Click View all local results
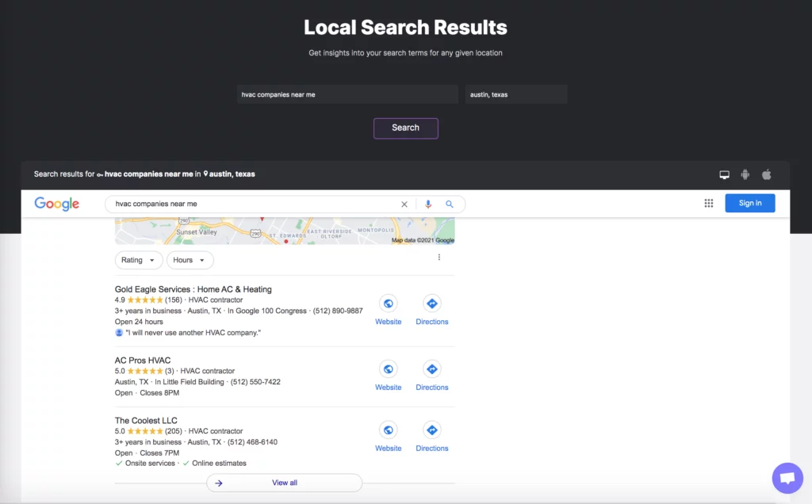This screenshot has height=504, width=812. (285, 483)
